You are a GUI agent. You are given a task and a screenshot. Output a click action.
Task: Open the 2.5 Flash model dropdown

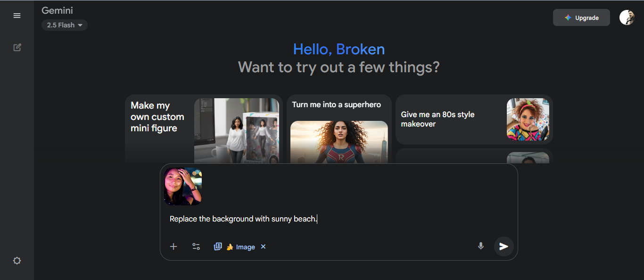65,25
